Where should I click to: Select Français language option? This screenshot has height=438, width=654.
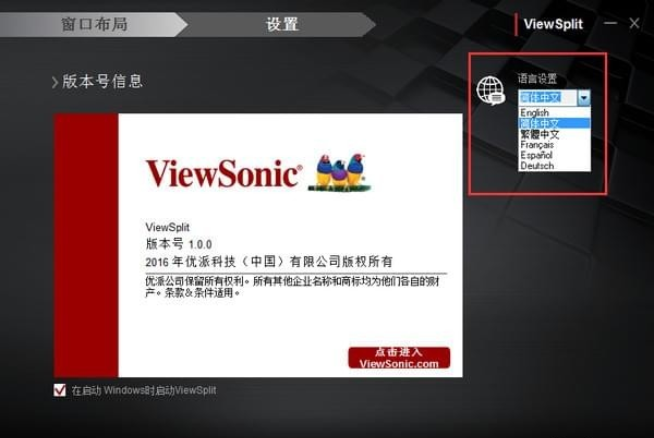tap(554, 145)
